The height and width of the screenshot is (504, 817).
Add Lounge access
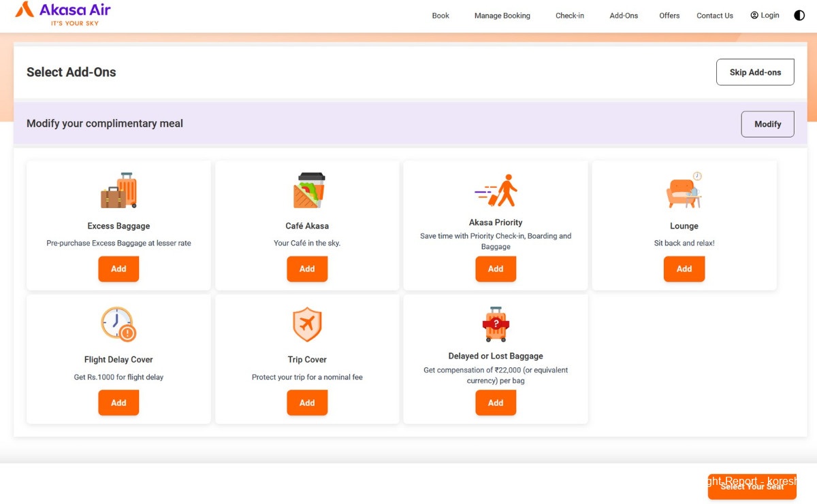(x=684, y=269)
